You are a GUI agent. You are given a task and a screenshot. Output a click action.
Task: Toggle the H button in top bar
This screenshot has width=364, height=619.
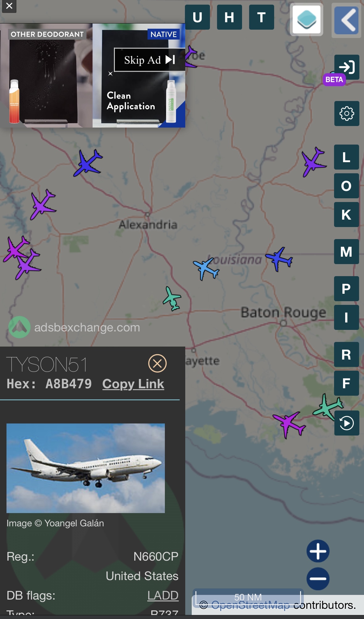(x=229, y=17)
